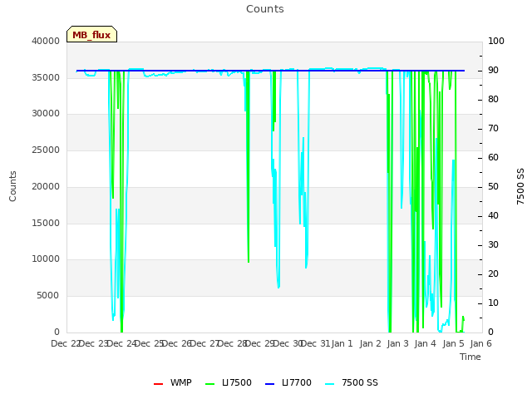Click right axis label 60
Viewport: 532px width, 399px height.
pyautogui.click(x=493, y=157)
